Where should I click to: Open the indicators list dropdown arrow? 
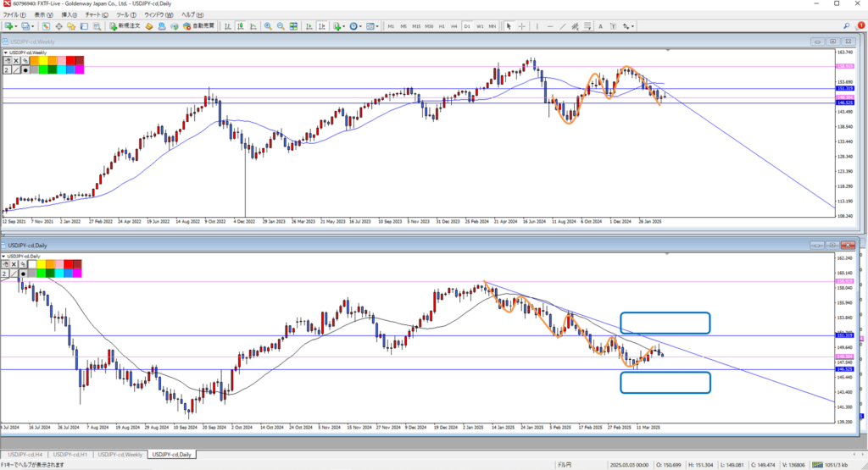(x=344, y=26)
